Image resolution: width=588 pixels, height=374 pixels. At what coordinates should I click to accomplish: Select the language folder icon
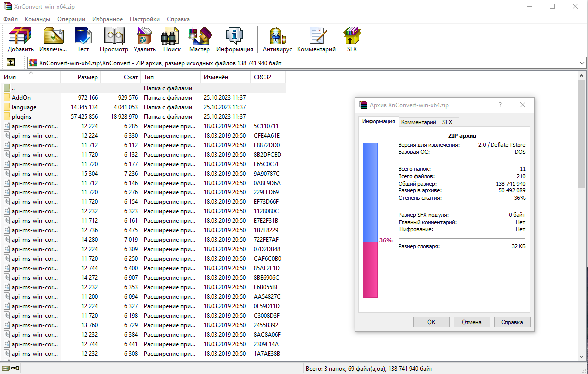coord(7,107)
